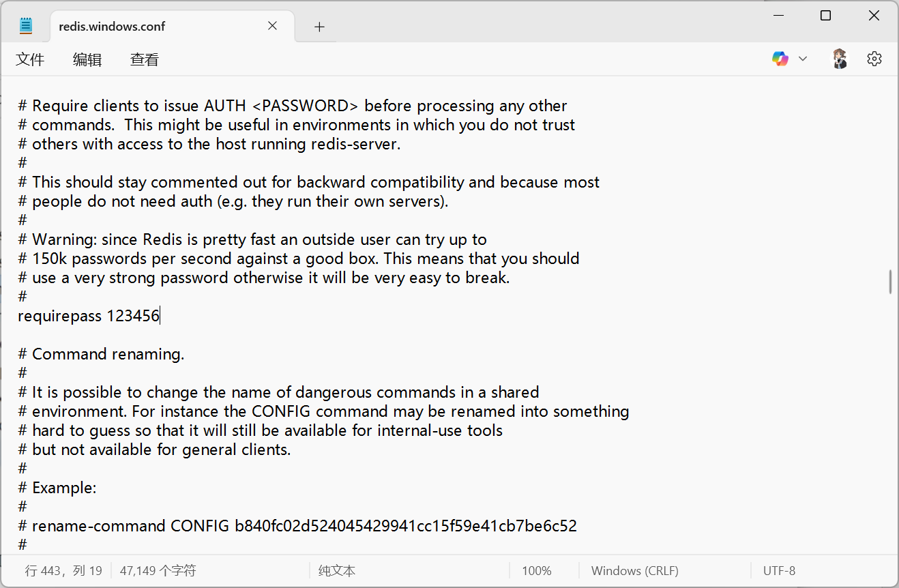The image size is (899, 588).
Task: Click the Notepad app icon
Action: (26, 26)
